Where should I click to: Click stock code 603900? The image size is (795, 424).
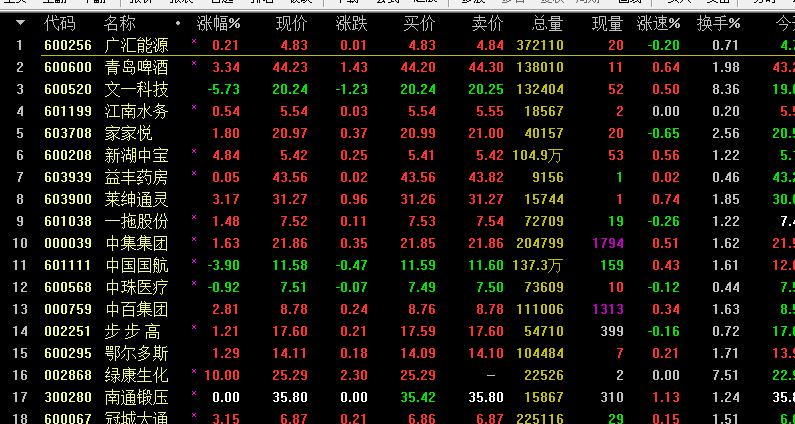68,199
